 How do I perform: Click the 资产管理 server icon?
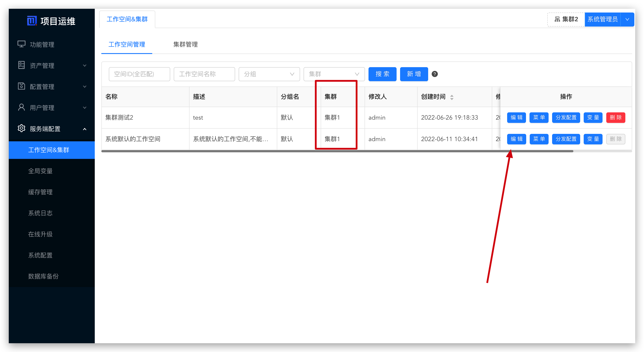pos(21,65)
